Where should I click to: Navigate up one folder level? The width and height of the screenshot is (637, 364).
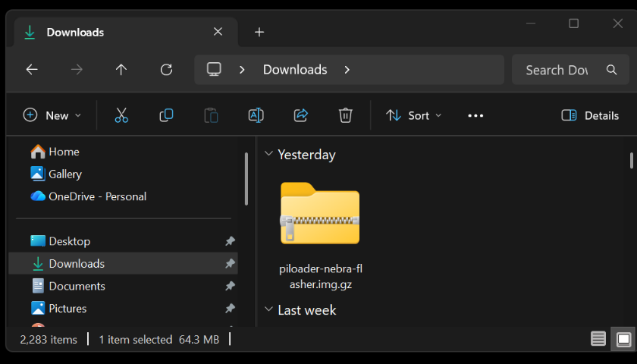[x=121, y=70]
